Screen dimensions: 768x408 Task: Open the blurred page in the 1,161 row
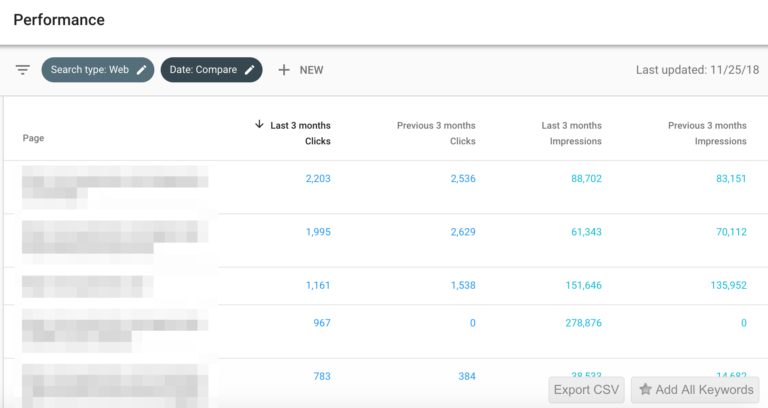88,287
